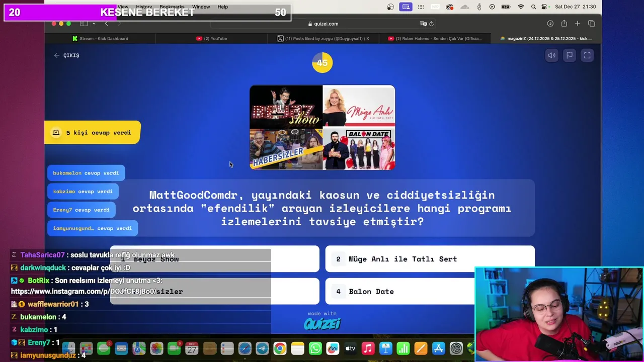Open Google Chrome from the dock
The width and height of the screenshot is (644, 362).
click(280, 348)
